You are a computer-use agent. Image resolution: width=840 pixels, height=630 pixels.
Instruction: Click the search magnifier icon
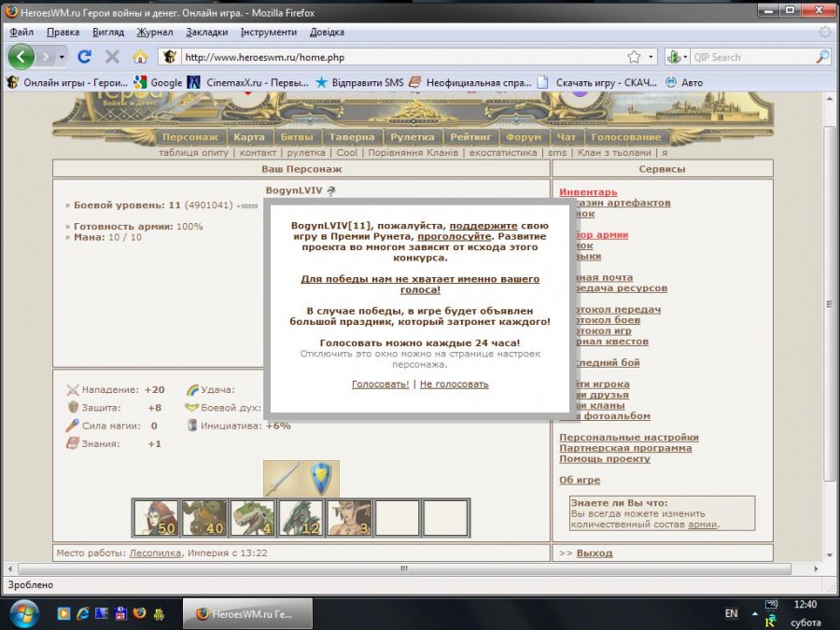(x=822, y=57)
